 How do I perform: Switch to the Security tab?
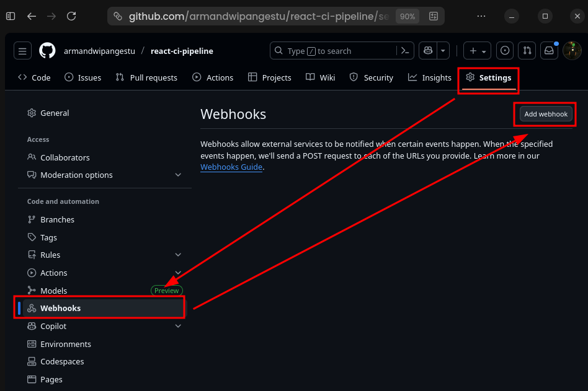(x=371, y=77)
